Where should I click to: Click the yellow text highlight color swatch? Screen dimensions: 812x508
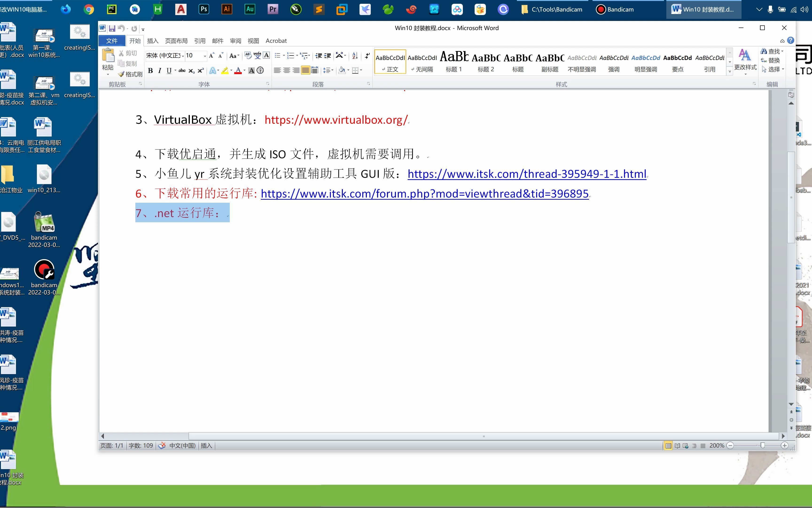(x=225, y=71)
